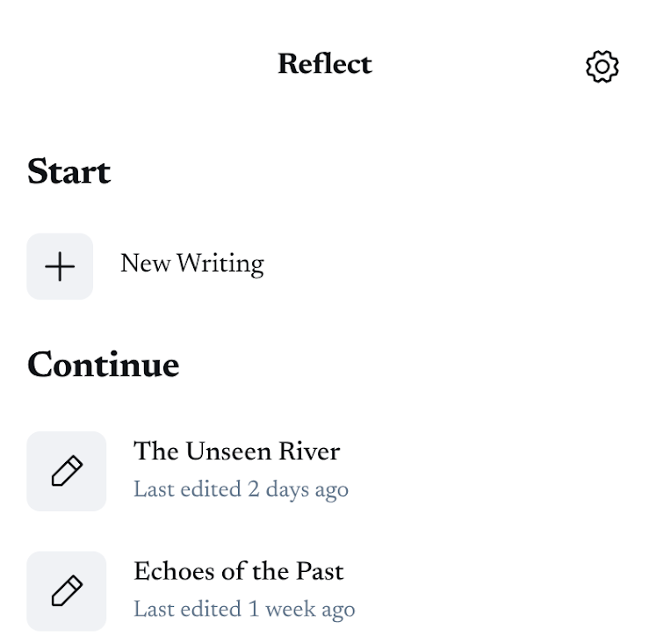Select the Start section heading

pyautogui.click(x=69, y=171)
